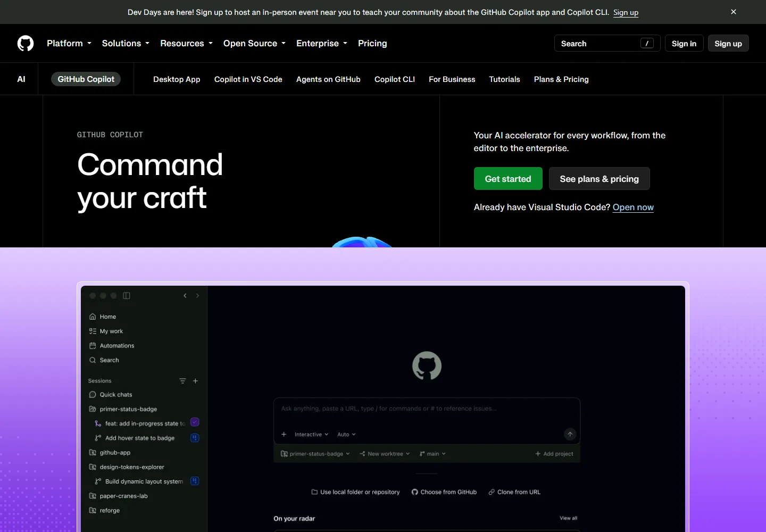
Task: Click the slash shortcut key in the Search box
Action: [x=647, y=44]
